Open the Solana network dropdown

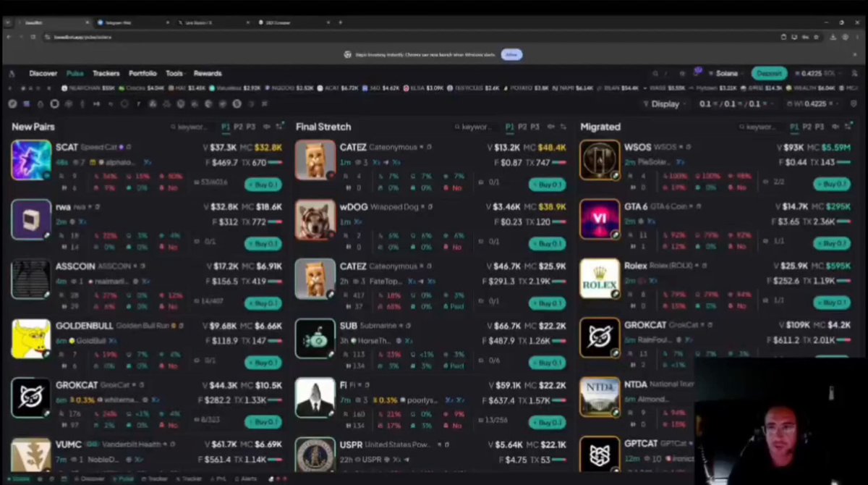click(x=725, y=73)
